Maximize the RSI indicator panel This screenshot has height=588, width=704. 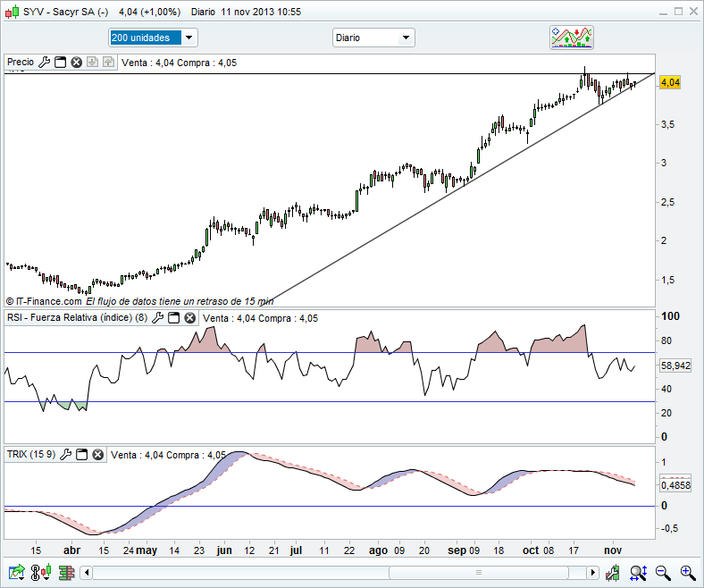[x=173, y=318]
